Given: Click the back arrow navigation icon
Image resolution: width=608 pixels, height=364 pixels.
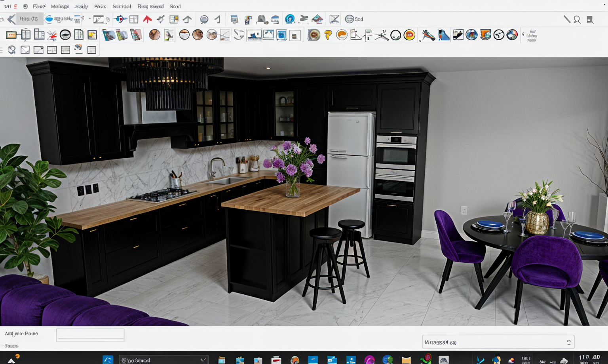Looking at the screenshot, I should 11,19.
